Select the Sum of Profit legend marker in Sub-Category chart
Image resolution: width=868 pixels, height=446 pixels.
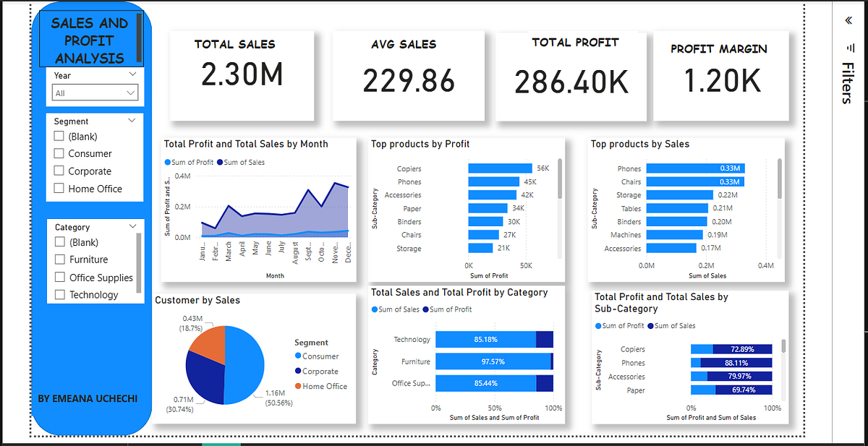coord(599,325)
